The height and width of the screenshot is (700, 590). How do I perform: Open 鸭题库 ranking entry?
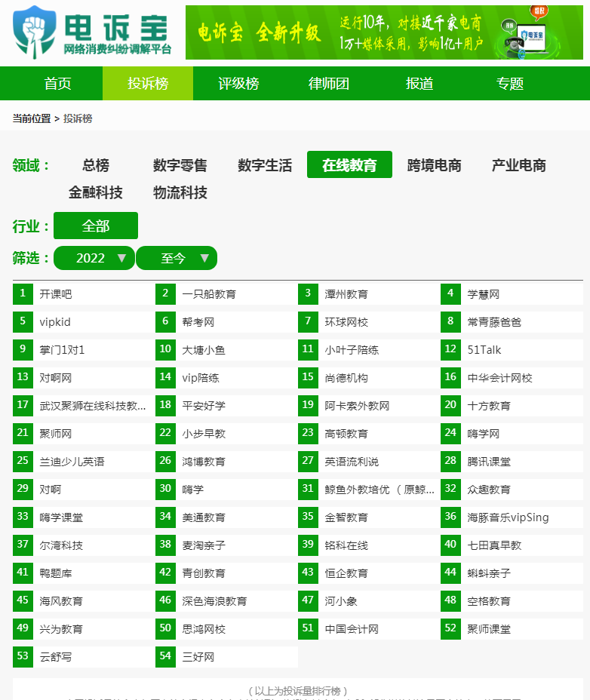pyautogui.click(x=84, y=573)
